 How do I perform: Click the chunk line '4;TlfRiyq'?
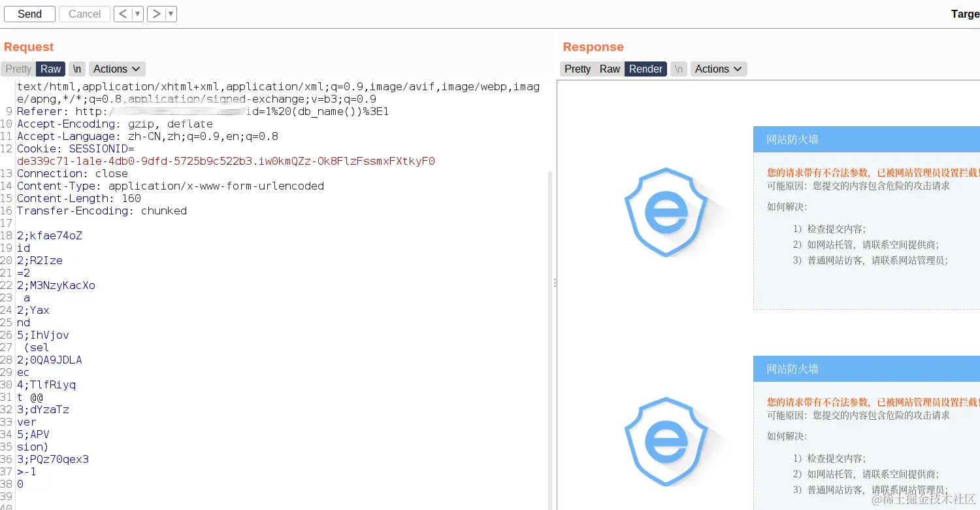(x=46, y=384)
